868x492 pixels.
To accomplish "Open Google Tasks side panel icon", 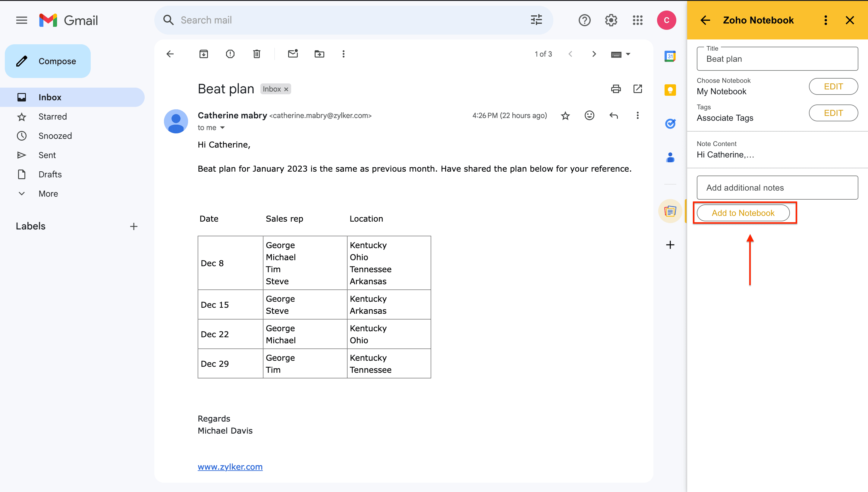I will tap(670, 124).
